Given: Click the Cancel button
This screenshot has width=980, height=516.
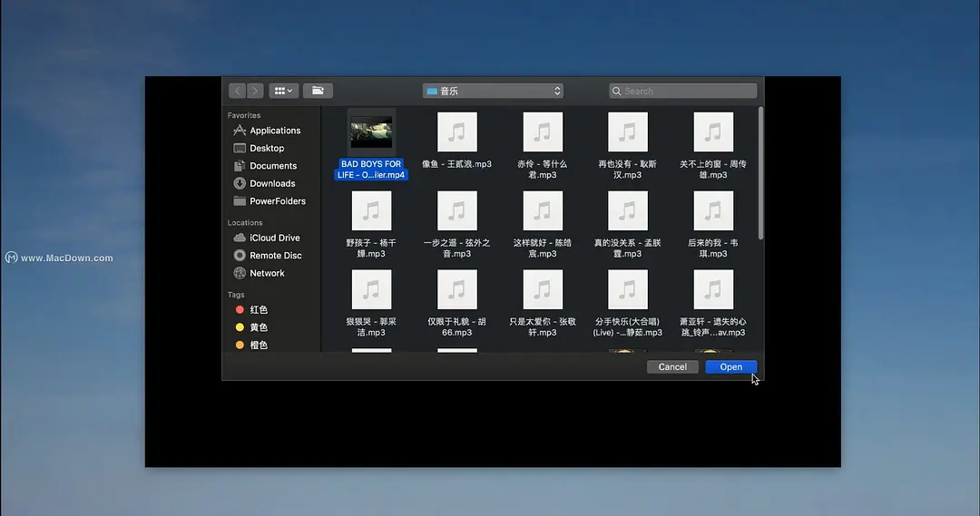Looking at the screenshot, I should (x=672, y=366).
